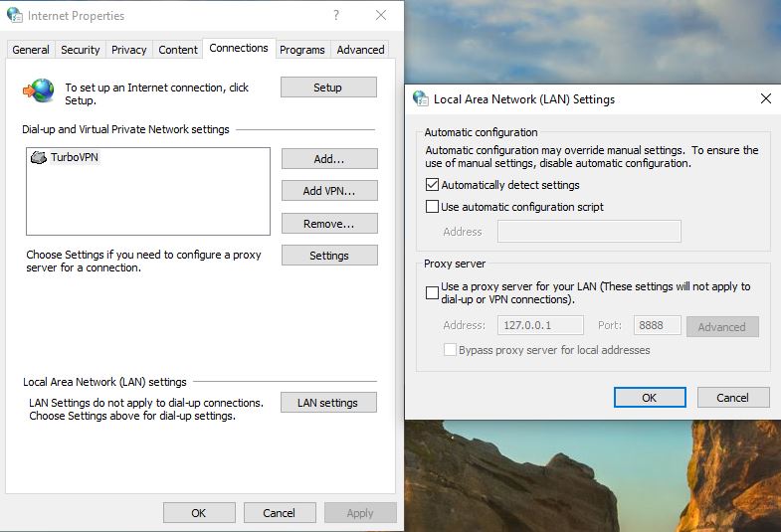This screenshot has height=532, width=781.
Task: Click the Remove... button
Action: click(x=329, y=224)
